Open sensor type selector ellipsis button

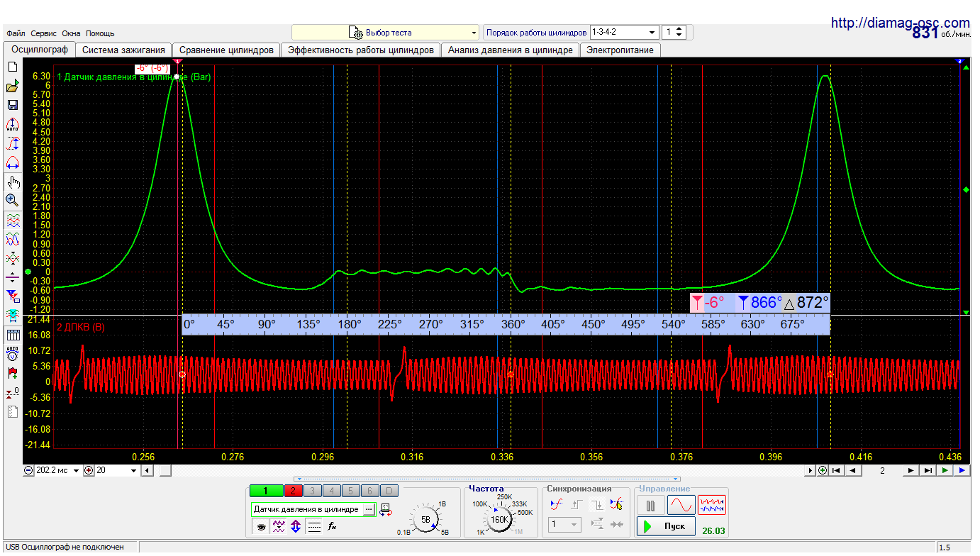tap(369, 509)
